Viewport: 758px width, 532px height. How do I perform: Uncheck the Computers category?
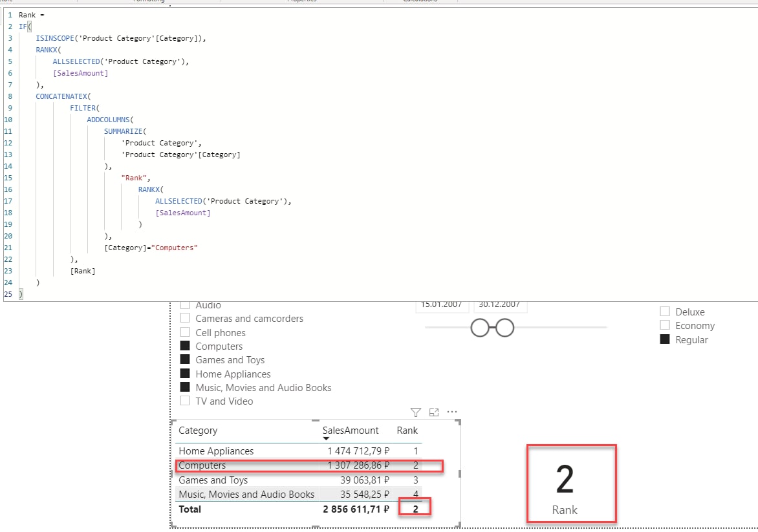(185, 345)
